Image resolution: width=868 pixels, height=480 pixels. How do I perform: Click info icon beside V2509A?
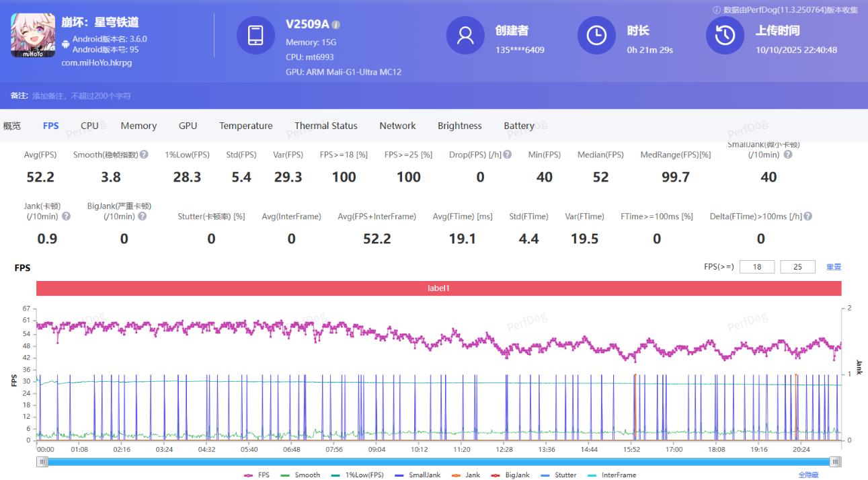pos(336,25)
